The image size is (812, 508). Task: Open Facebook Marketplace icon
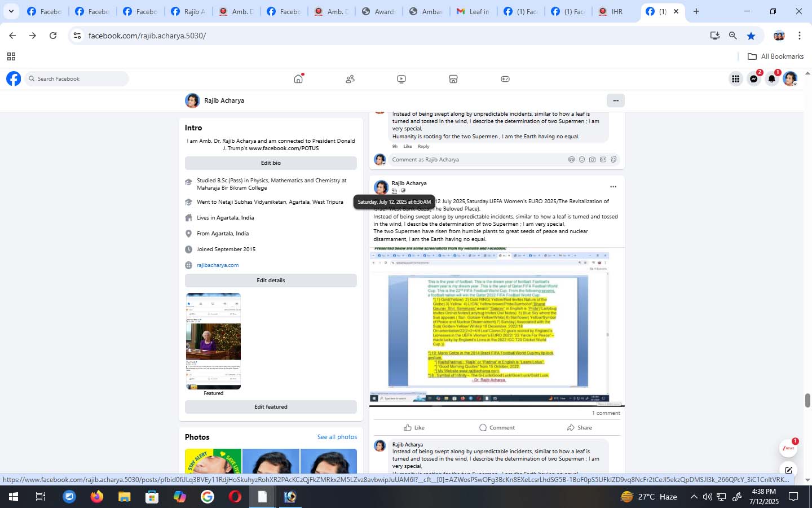pos(453,79)
